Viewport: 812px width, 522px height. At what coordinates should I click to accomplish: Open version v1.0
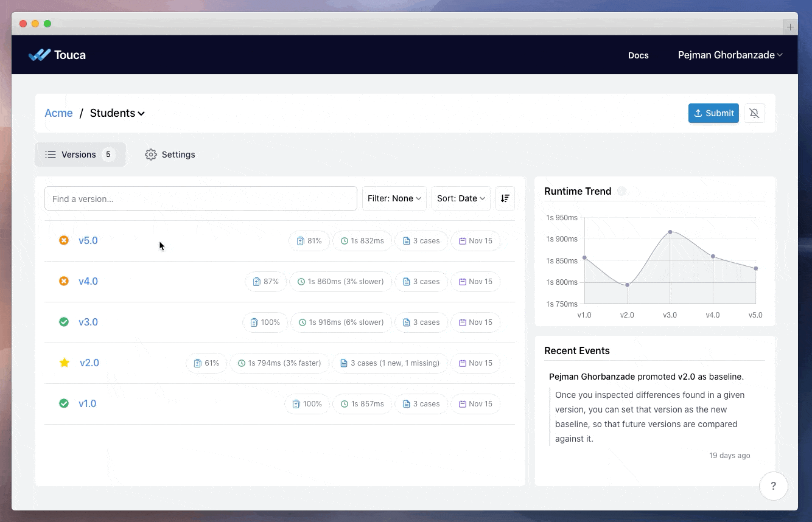88,404
